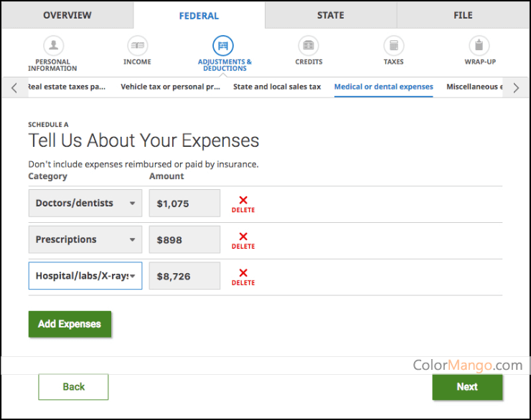Screen dimensions: 531x420
Task: Delete the Doctors/dentists expense row
Action: pos(243,204)
